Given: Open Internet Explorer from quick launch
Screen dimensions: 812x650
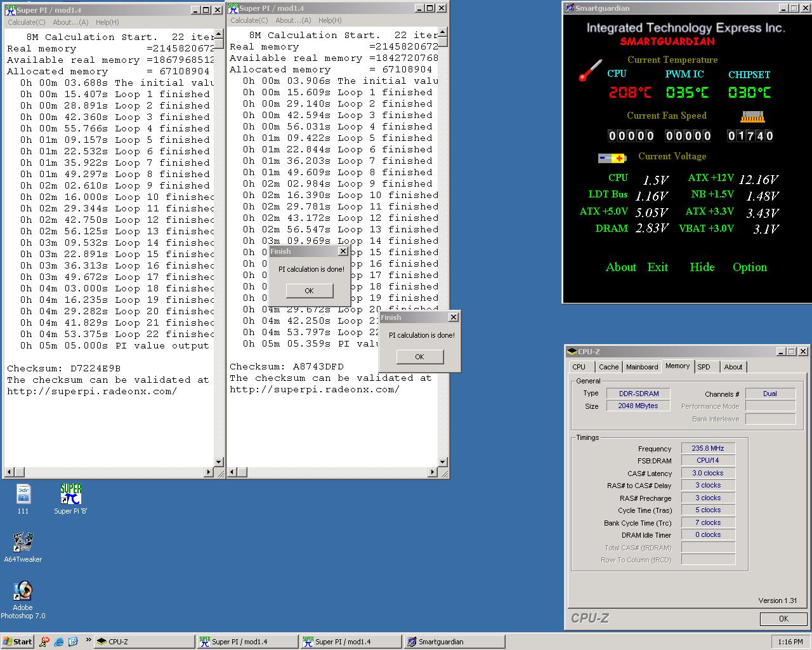Looking at the screenshot, I should coord(59,642).
